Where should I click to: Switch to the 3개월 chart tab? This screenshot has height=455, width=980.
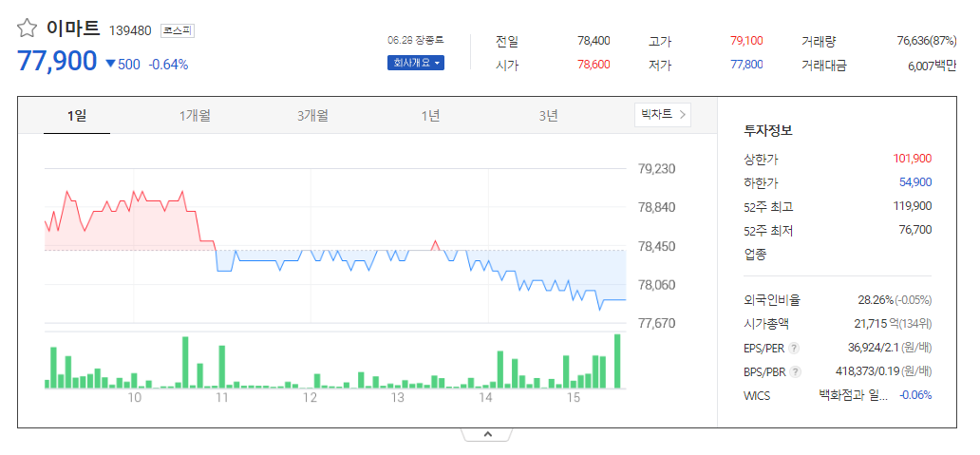click(312, 116)
